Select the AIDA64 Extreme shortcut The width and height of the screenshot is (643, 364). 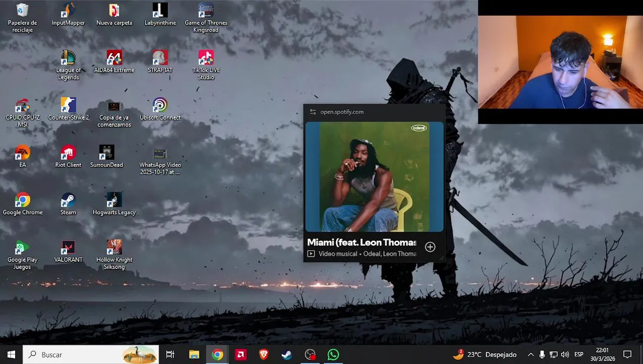pos(114,62)
